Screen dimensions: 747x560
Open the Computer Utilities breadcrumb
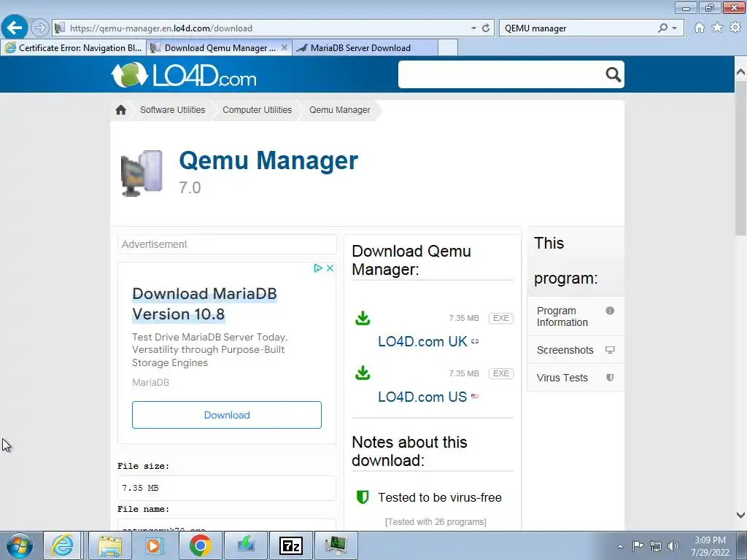(257, 110)
